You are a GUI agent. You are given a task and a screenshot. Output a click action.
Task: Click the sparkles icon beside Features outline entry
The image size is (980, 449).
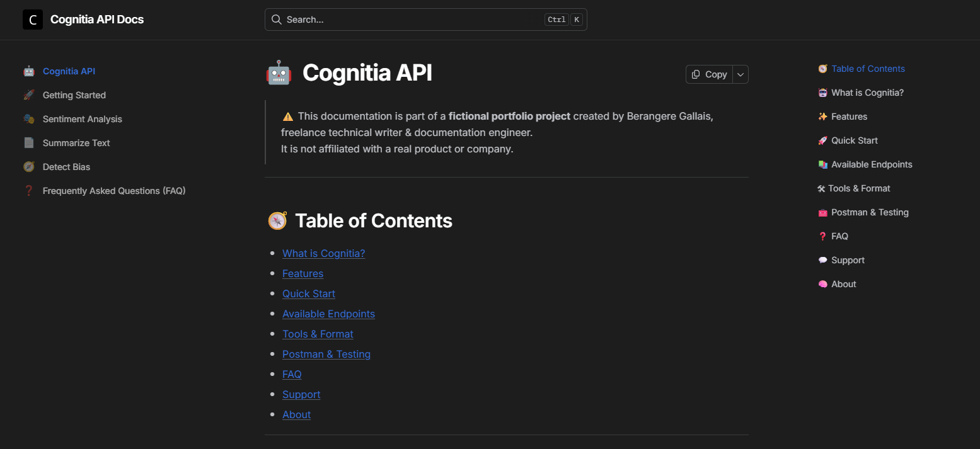(x=822, y=117)
